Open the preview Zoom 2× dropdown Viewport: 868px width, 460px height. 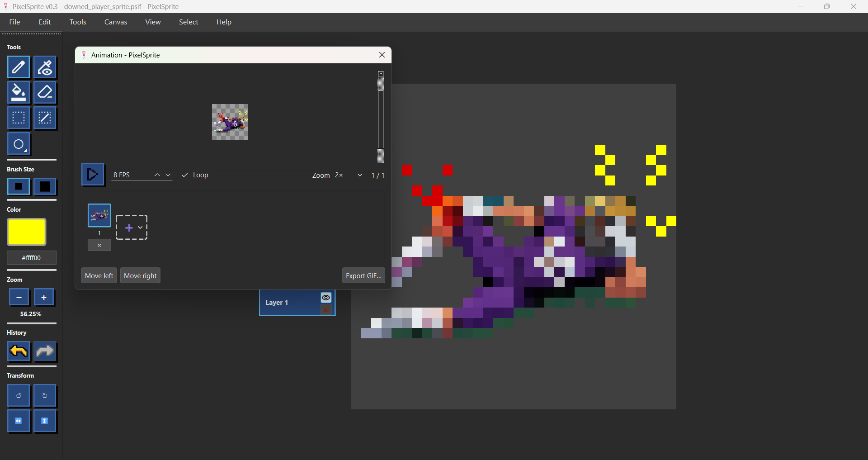[349, 175]
